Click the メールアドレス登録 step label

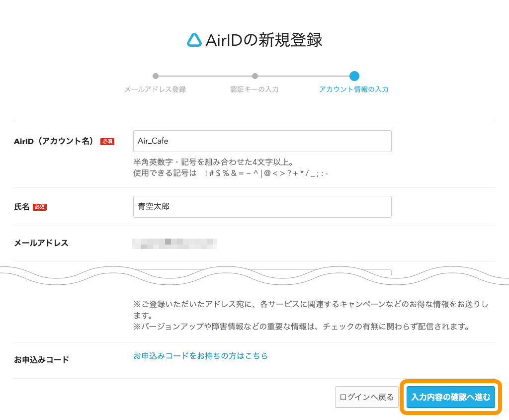point(155,89)
